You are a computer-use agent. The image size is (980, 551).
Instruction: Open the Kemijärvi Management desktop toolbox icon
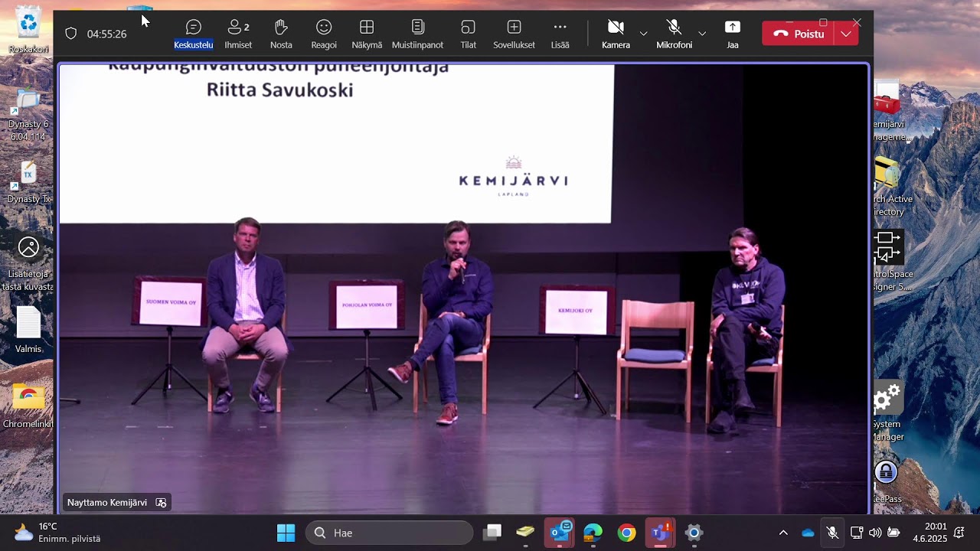click(889, 112)
